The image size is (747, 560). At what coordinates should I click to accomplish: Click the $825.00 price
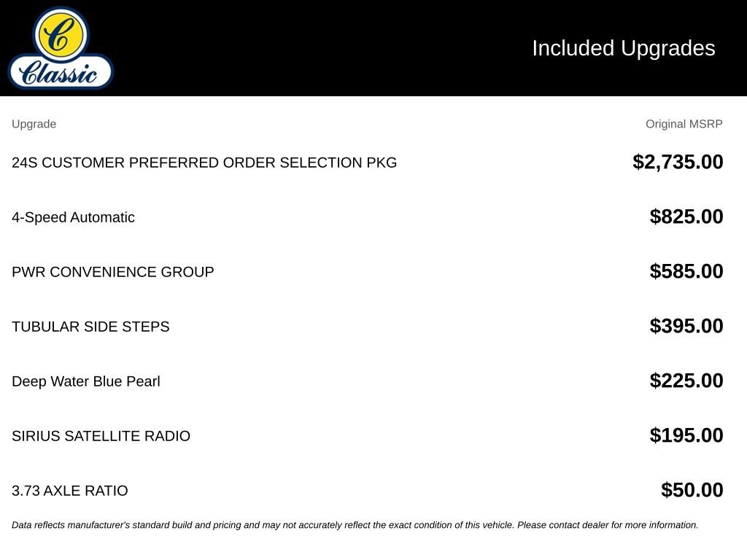click(x=686, y=217)
